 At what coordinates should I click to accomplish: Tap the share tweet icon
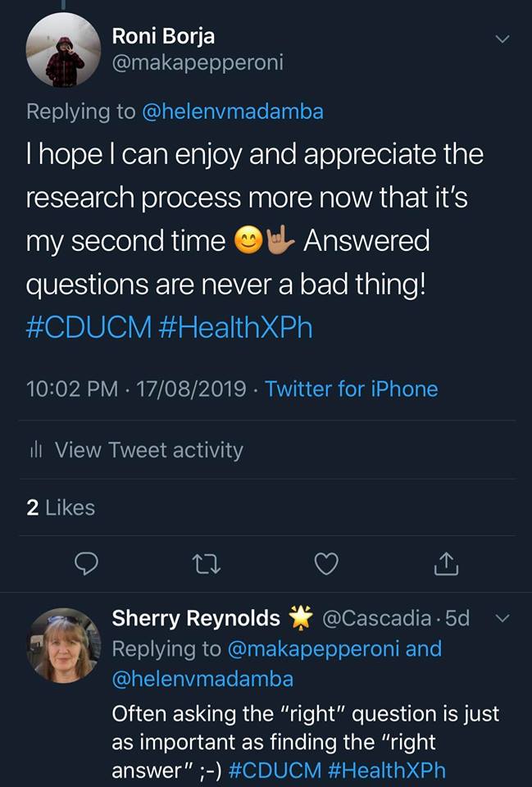pos(443,563)
